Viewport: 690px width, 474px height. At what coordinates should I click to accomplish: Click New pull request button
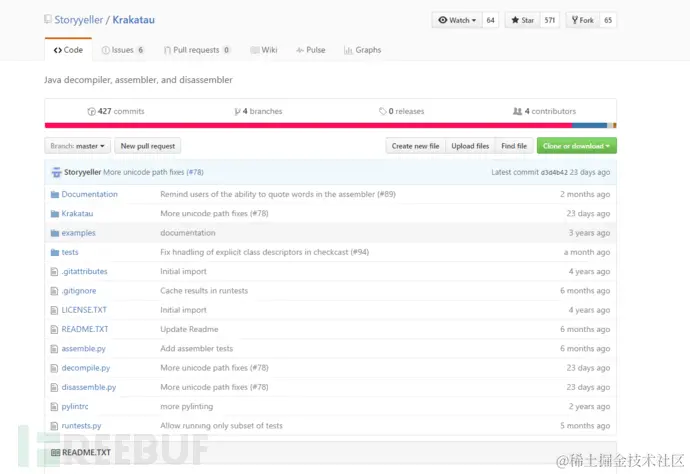(148, 146)
